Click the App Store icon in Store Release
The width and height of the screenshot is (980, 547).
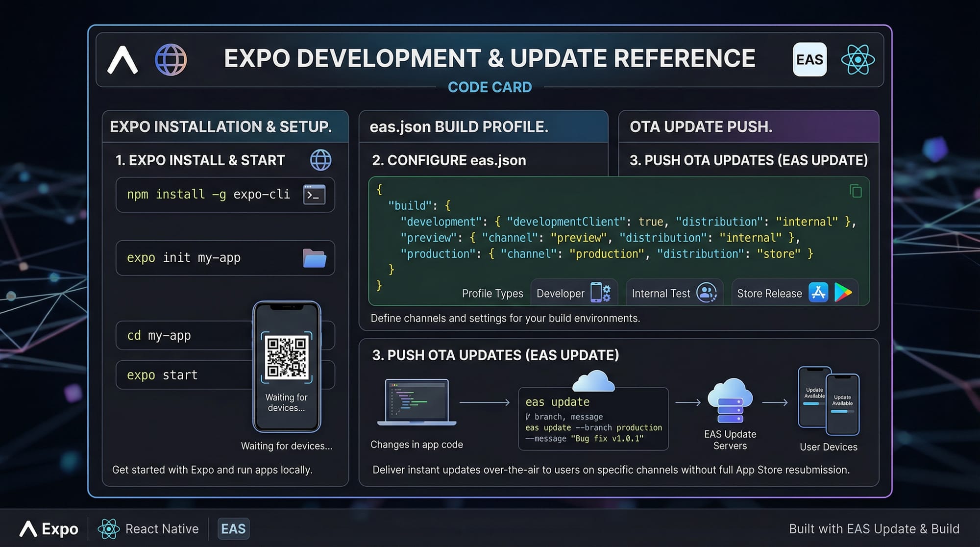818,293
